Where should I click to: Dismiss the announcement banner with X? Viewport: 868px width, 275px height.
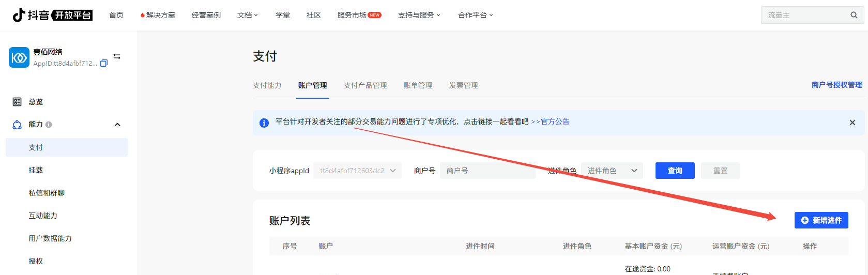click(852, 123)
